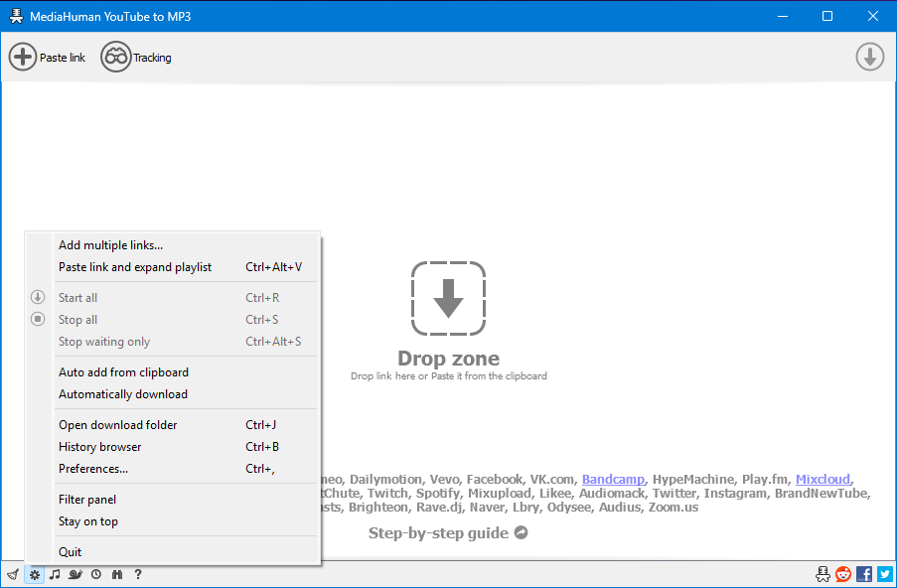Open the Mixcloud link

click(822, 480)
